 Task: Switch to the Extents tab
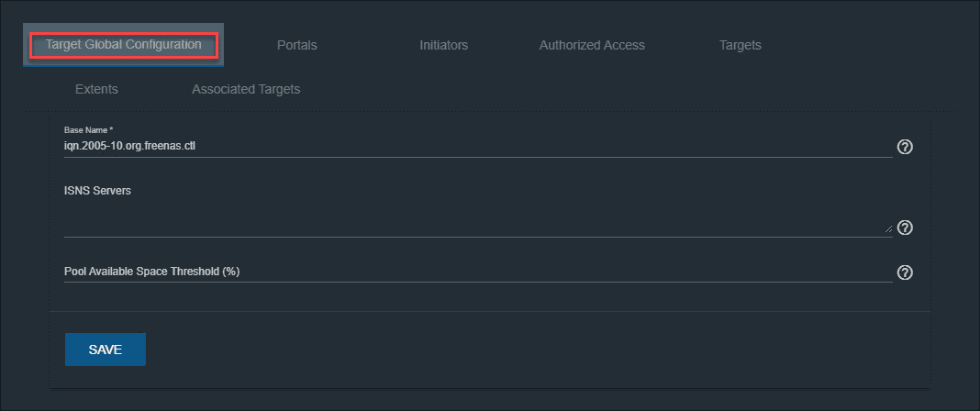point(96,89)
